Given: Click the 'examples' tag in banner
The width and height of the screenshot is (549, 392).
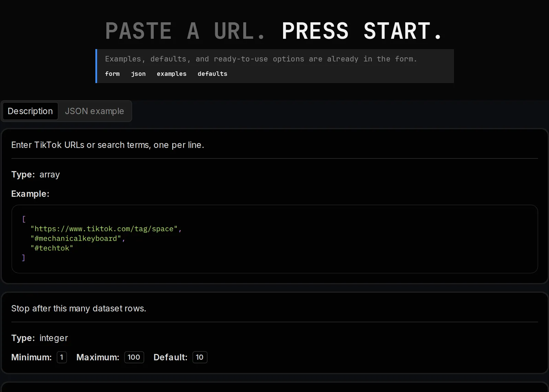Looking at the screenshot, I should click(172, 74).
